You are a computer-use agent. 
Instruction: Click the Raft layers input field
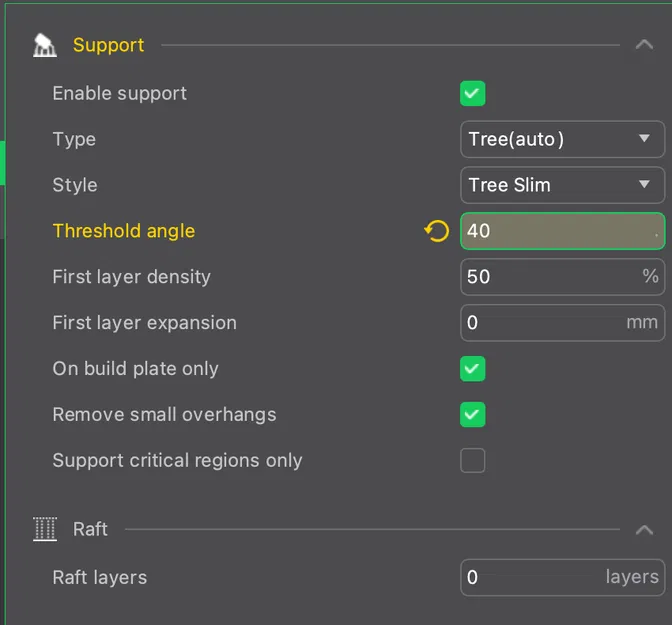(530, 577)
